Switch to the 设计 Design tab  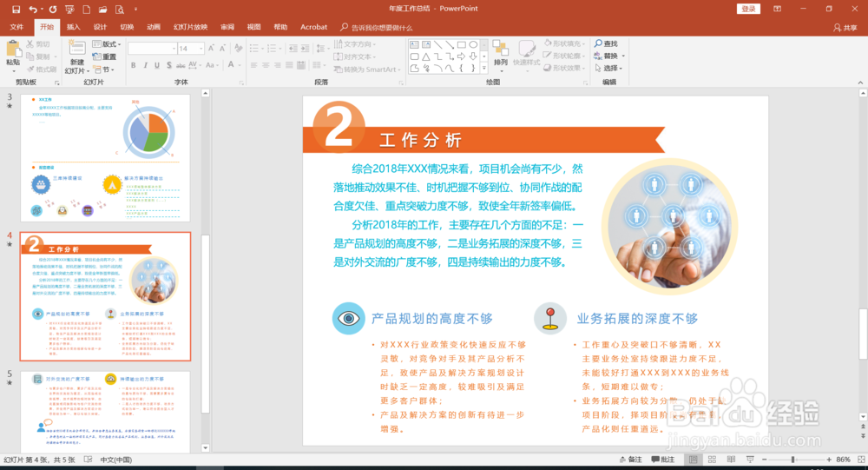pyautogui.click(x=100, y=27)
